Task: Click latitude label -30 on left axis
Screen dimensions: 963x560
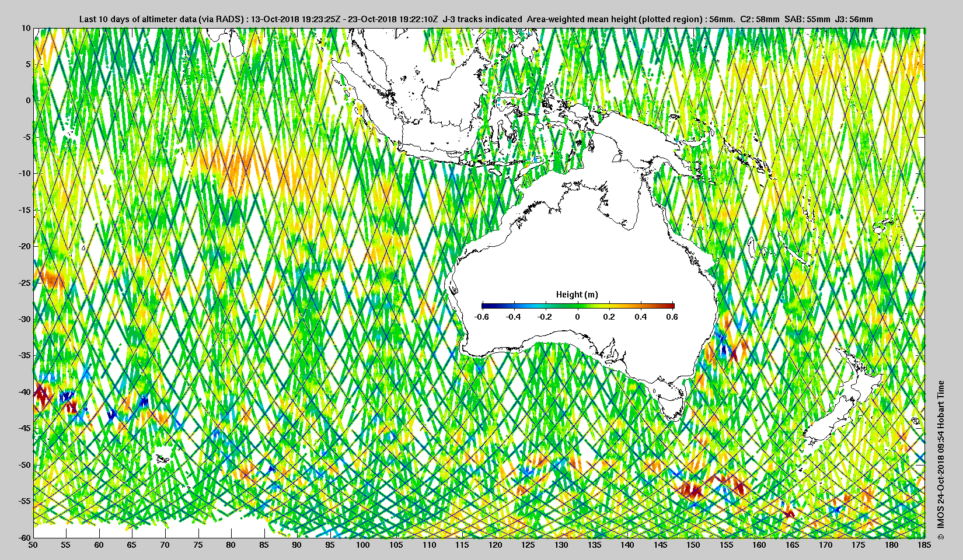Action: [24, 319]
